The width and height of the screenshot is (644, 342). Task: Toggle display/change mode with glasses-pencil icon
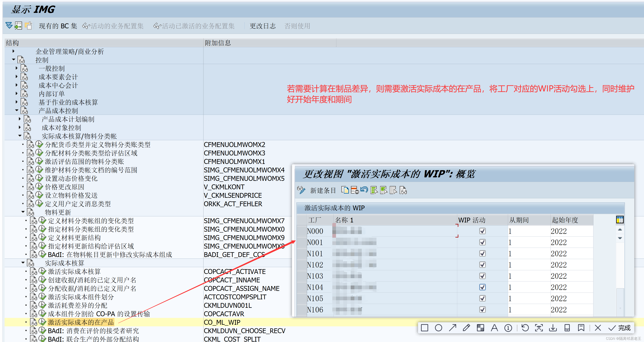coord(301,190)
